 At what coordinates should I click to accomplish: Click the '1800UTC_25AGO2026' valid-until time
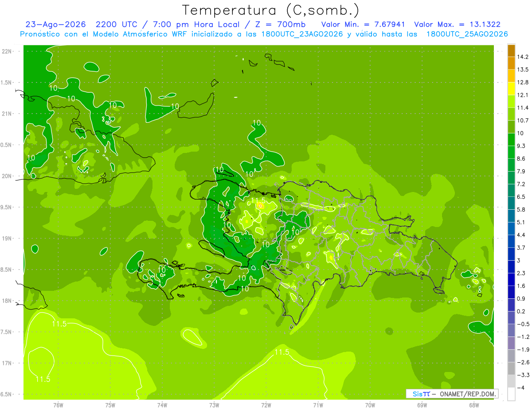tap(467, 34)
